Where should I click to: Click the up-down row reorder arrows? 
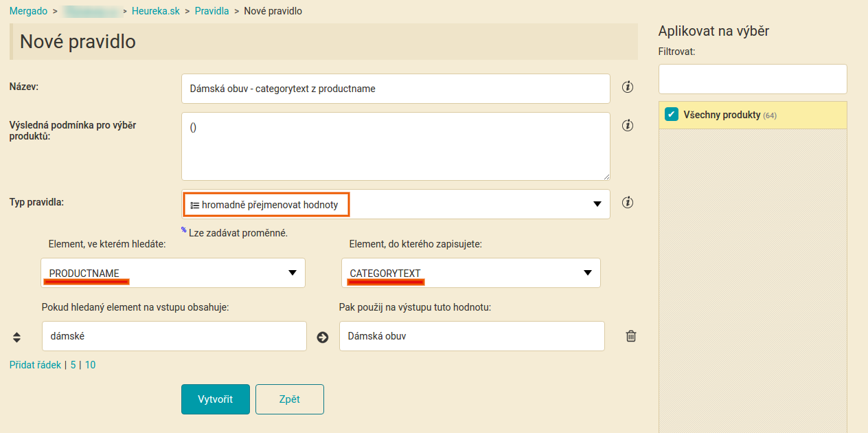coord(17,337)
